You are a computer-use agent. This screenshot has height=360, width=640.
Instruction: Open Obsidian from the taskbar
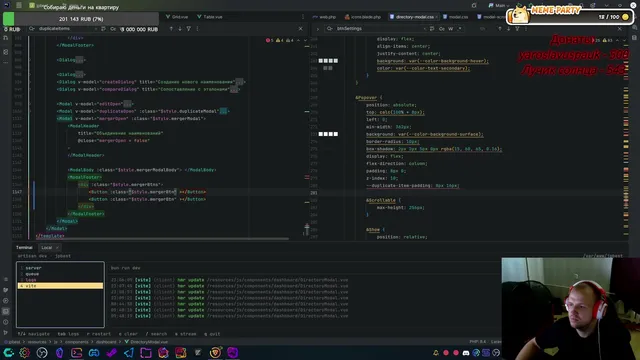click(59, 353)
